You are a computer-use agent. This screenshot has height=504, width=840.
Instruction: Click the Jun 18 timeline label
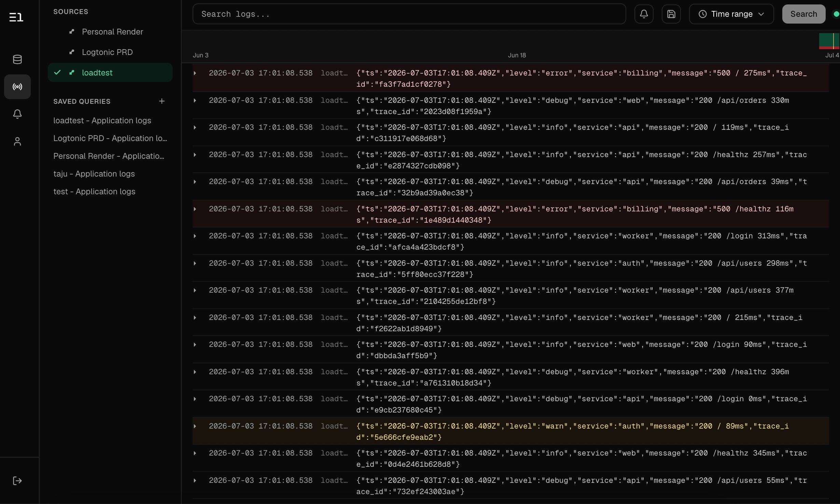click(517, 55)
